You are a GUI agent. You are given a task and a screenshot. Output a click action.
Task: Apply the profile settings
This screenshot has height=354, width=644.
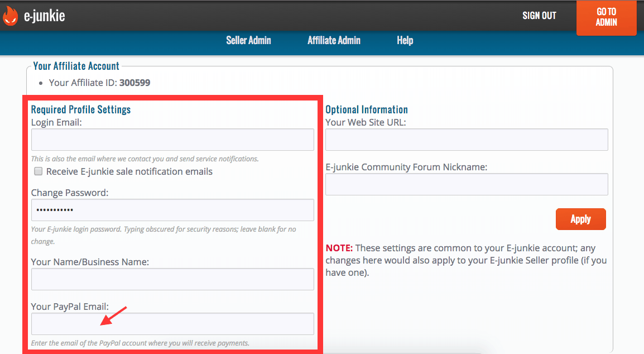[x=581, y=219]
